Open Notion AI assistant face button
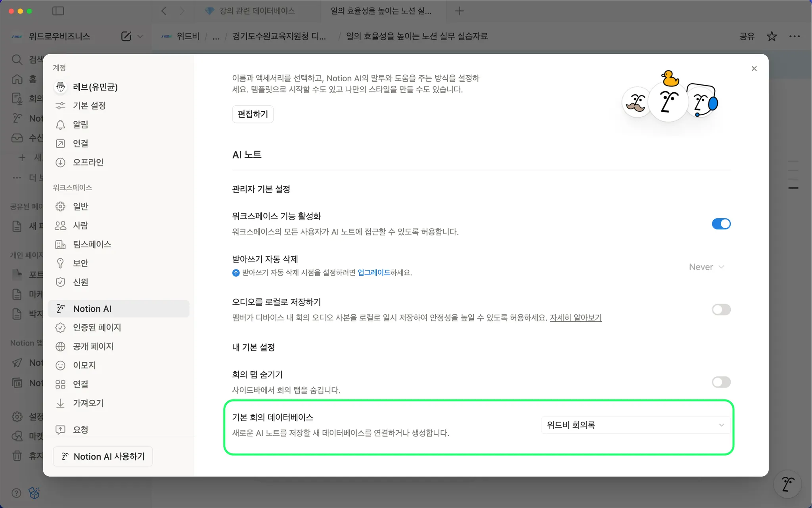Viewport: 812px width, 508px height. tap(787, 484)
